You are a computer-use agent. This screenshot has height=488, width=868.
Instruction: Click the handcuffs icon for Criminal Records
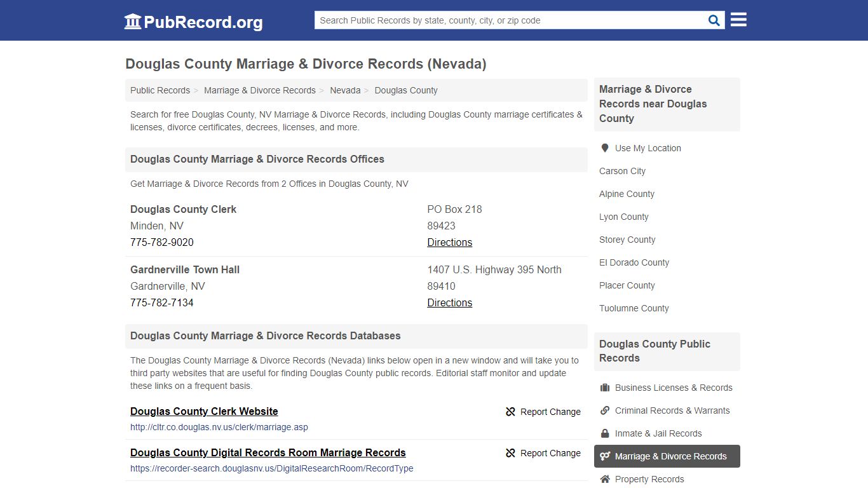tap(605, 410)
